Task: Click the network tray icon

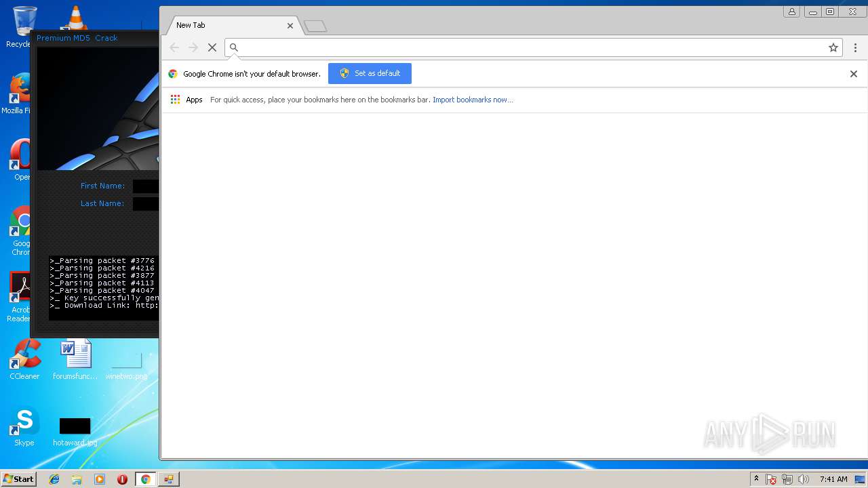Action: [787, 479]
